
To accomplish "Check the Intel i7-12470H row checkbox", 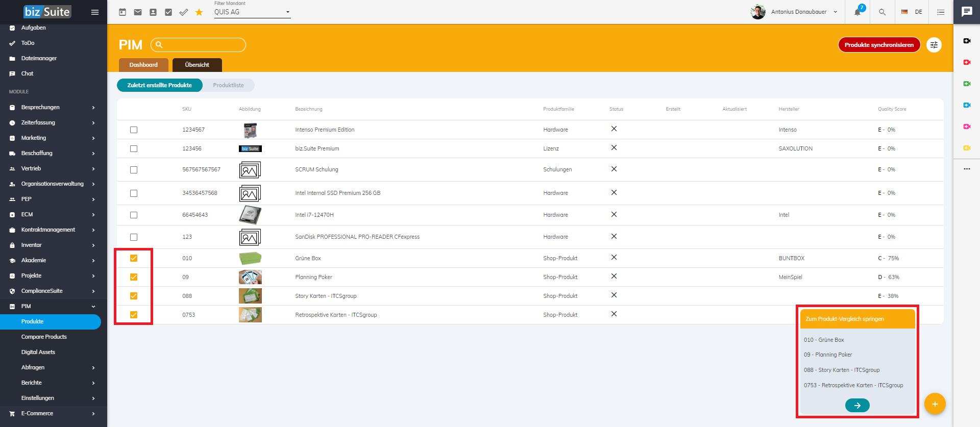I will point(134,215).
